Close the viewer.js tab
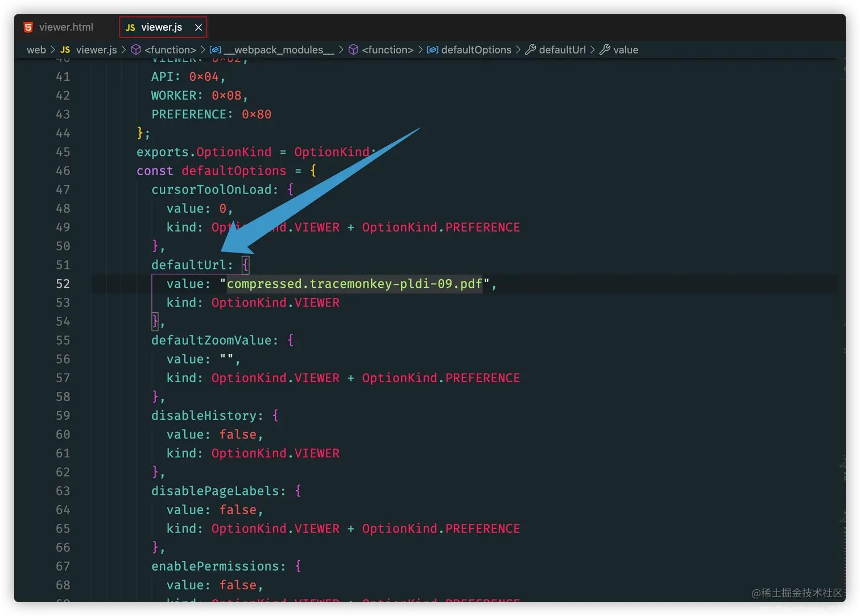The image size is (860, 616). [199, 27]
